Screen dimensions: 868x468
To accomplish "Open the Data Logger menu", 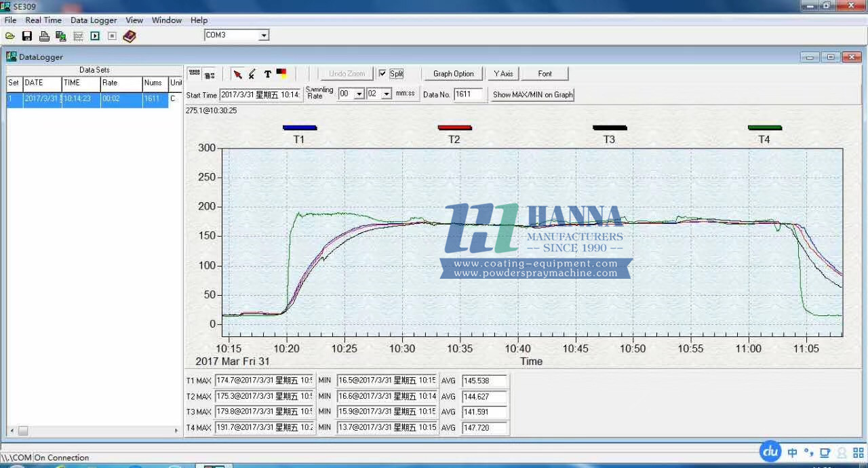I will click(94, 20).
